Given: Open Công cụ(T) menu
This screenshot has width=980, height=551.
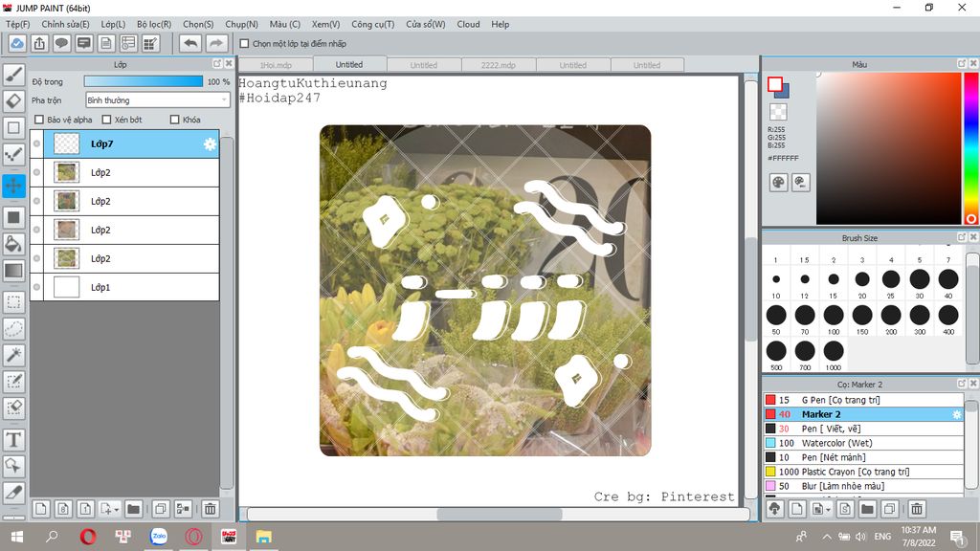Looking at the screenshot, I should pos(372,24).
